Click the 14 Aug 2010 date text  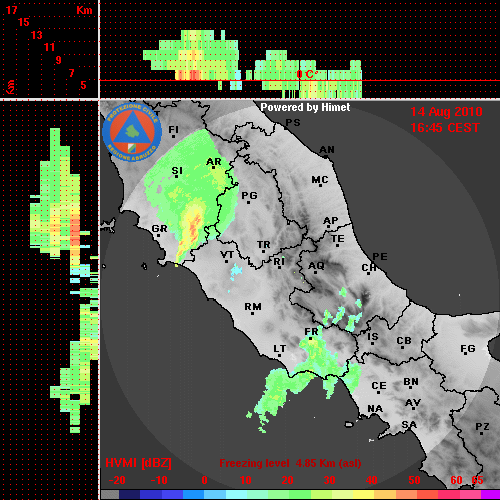pos(446,112)
